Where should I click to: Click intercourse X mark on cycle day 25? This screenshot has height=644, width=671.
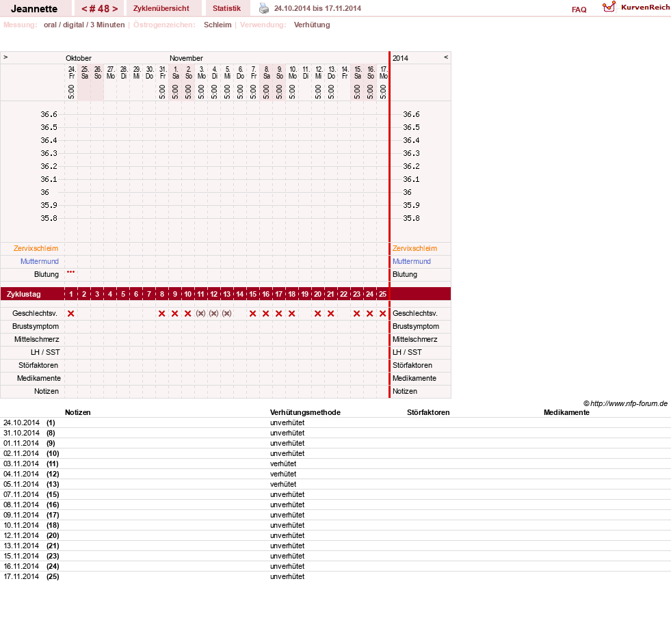click(x=382, y=313)
